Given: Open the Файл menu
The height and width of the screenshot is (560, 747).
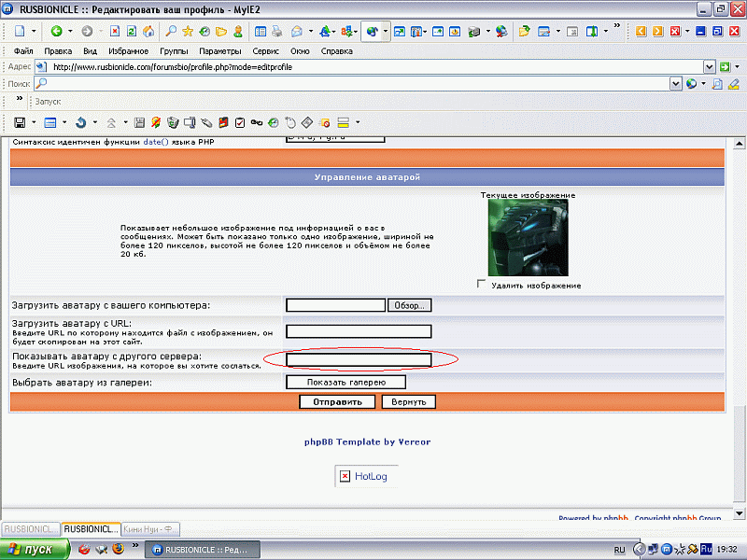Looking at the screenshot, I should (x=23, y=51).
